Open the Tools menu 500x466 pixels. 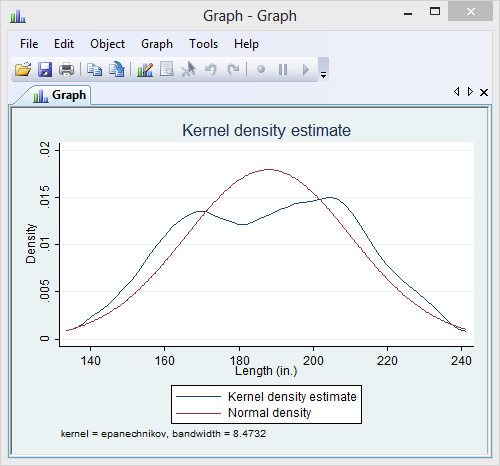tap(203, 44)
